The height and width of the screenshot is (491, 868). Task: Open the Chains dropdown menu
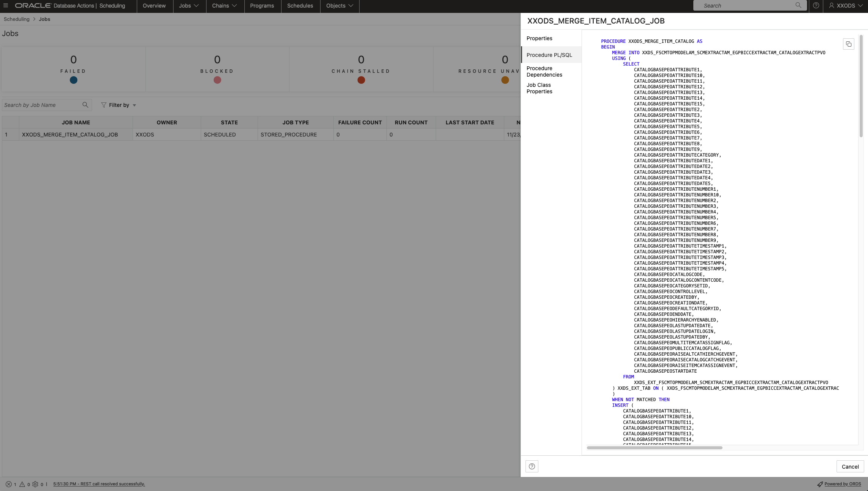(x=224, y=6)
